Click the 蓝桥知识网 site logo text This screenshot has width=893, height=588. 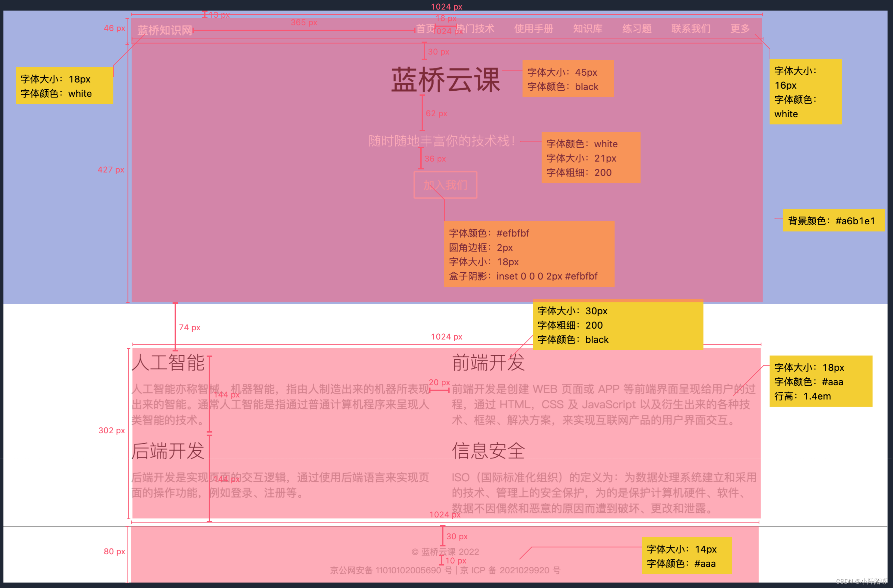click(165, 30)
